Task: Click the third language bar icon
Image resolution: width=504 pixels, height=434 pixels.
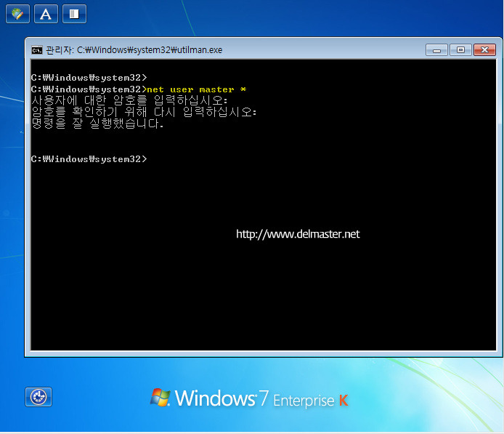Action: tap(74, 14)
